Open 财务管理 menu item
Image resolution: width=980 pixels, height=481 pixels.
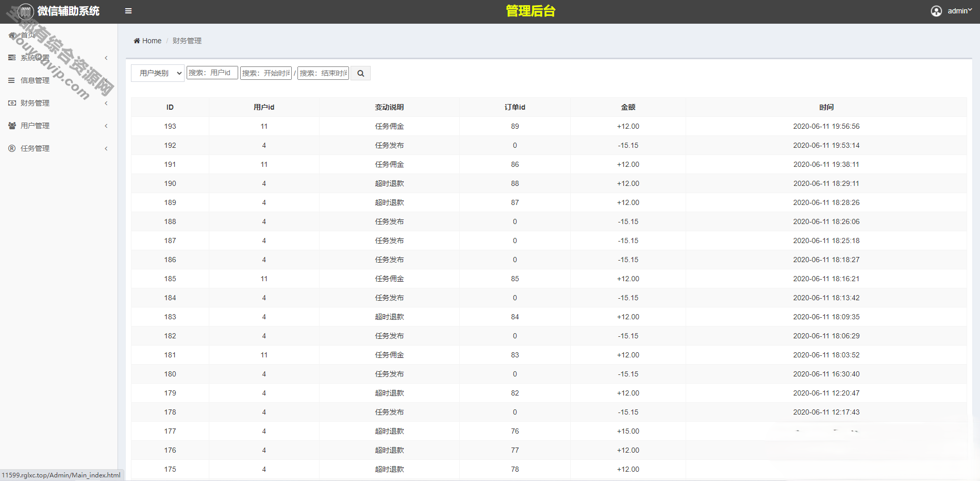(35, 103)
